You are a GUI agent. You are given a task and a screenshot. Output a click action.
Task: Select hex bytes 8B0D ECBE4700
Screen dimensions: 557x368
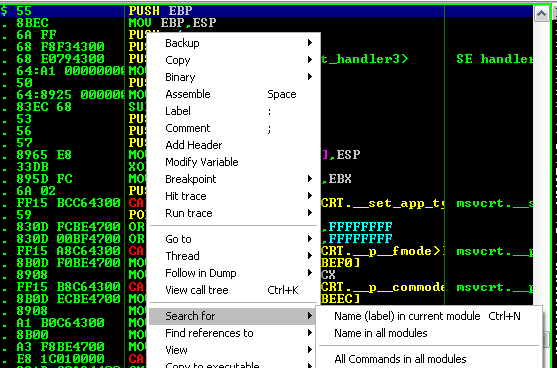click(x=69, y=299)
